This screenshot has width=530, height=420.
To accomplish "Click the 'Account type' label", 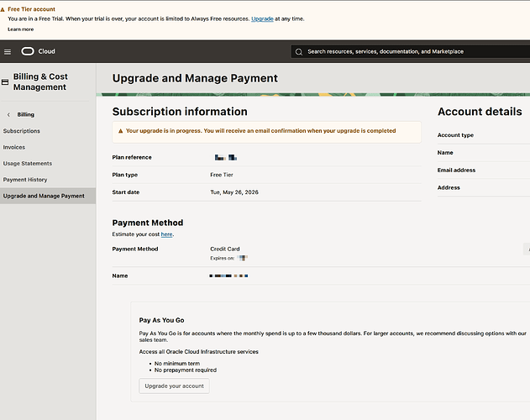I will click(x=455, y=135).
